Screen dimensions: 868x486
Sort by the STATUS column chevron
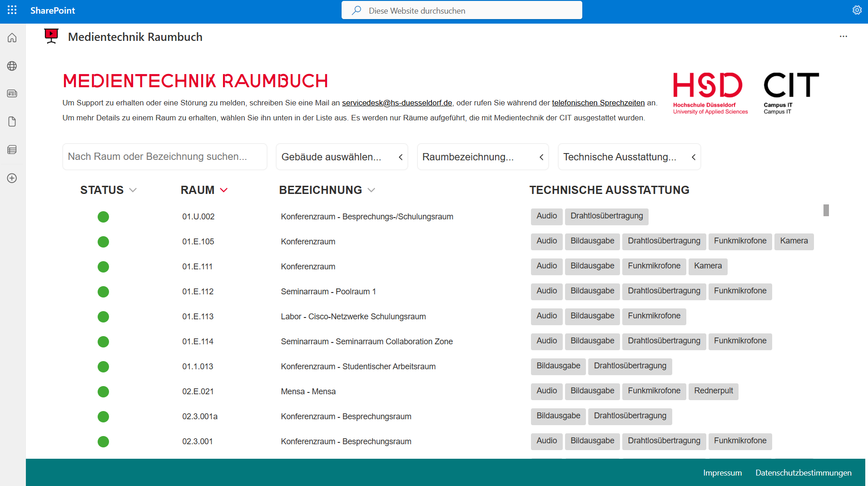pos(133,190)
